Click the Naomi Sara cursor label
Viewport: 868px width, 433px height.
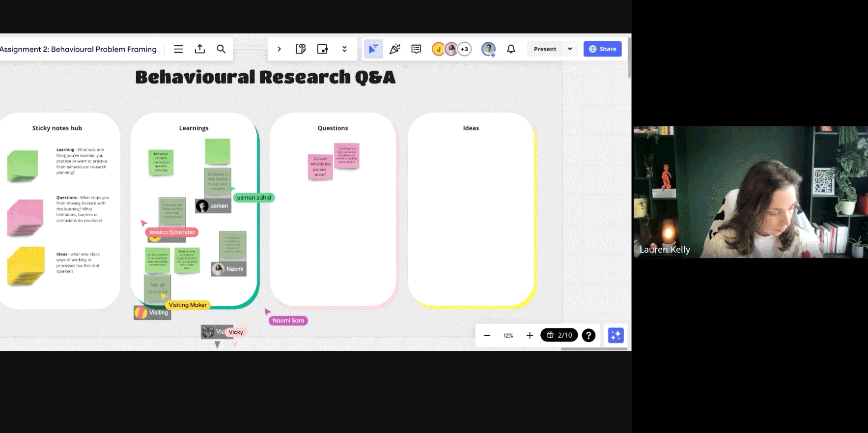point(288,320)
